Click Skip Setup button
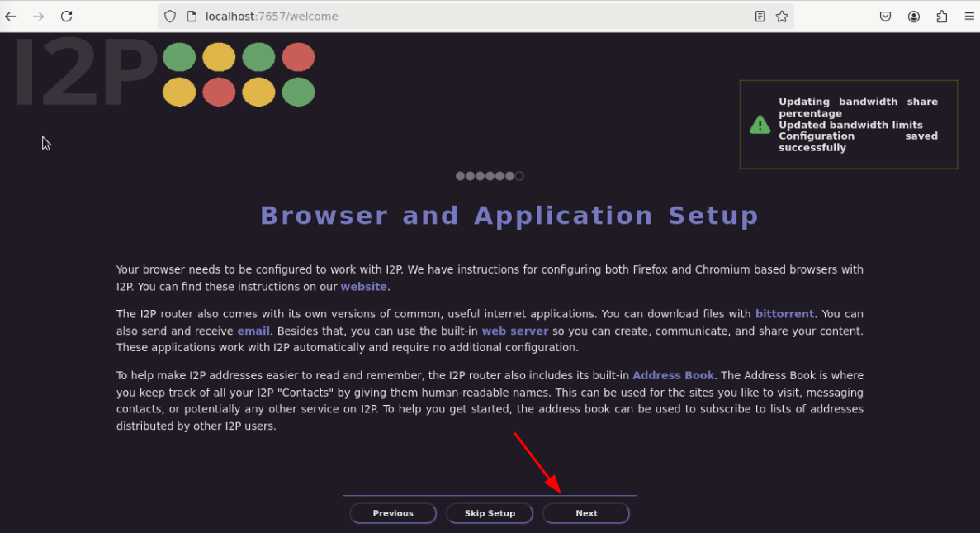 490,513
